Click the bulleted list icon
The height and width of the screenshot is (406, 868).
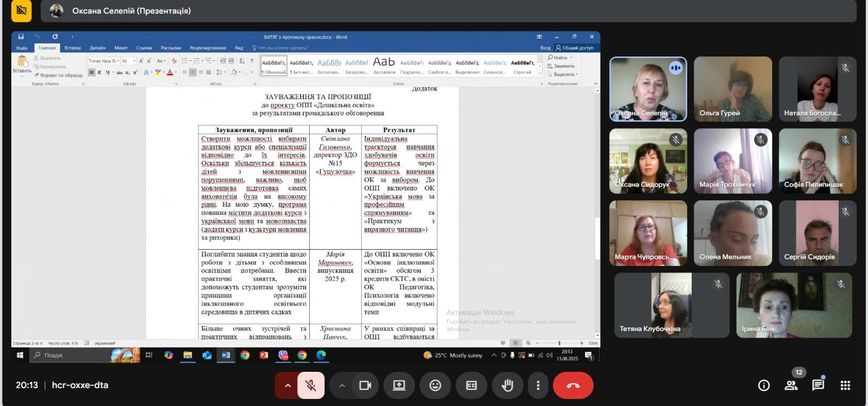[185, 61]
